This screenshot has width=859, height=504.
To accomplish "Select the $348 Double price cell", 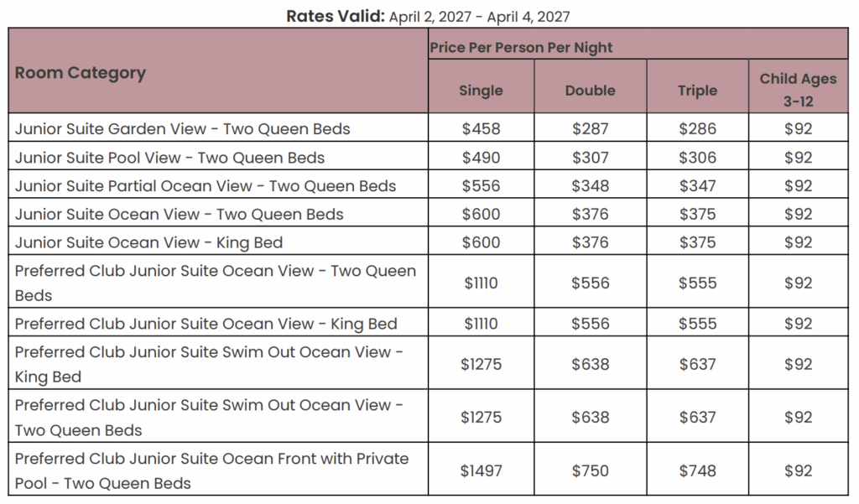I will click(590, 186).
